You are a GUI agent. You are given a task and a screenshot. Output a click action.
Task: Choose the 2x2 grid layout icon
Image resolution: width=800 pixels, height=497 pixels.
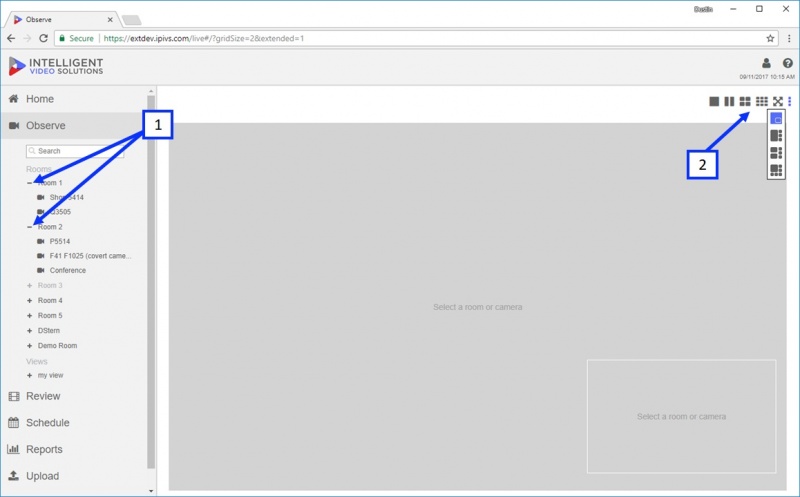745,102
